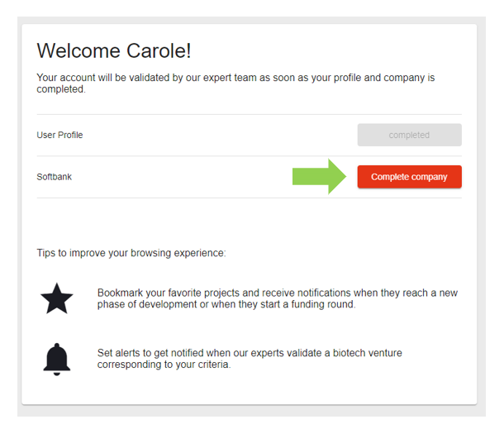Click the divider line above User Profile

click(249, 114)
